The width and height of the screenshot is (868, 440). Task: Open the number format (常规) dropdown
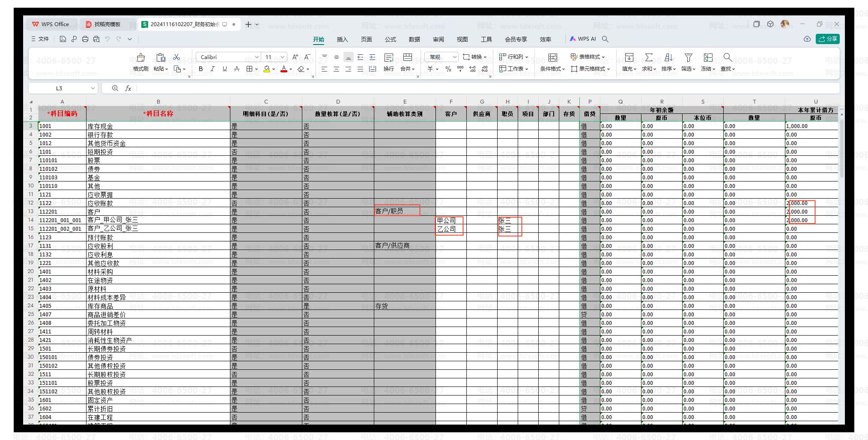(x=454, y=57)
